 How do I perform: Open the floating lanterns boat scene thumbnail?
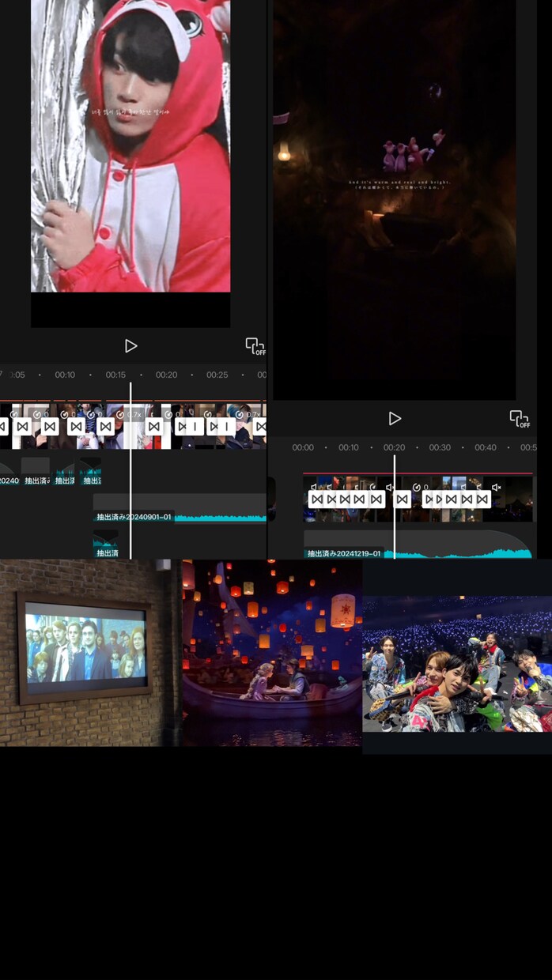271,653
